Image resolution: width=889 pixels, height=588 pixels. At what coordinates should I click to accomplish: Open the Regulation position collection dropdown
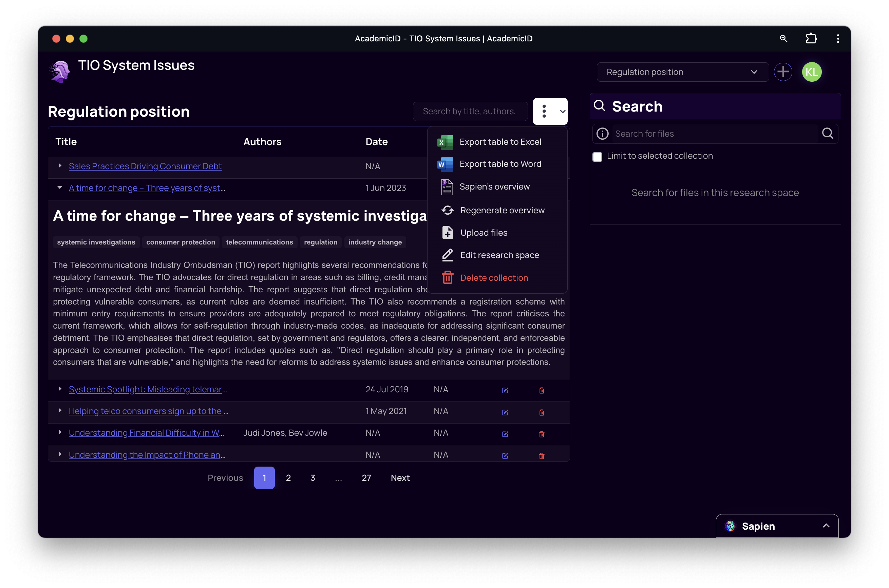coord(682,72)
